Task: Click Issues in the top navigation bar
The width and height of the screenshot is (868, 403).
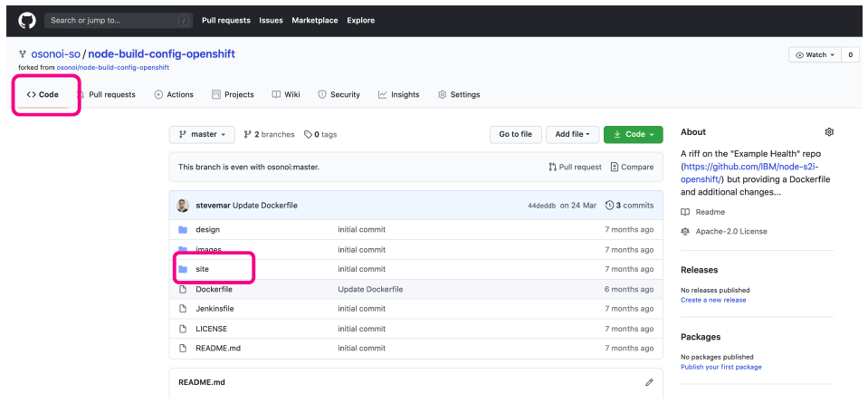Action: [x=272, y=21]
